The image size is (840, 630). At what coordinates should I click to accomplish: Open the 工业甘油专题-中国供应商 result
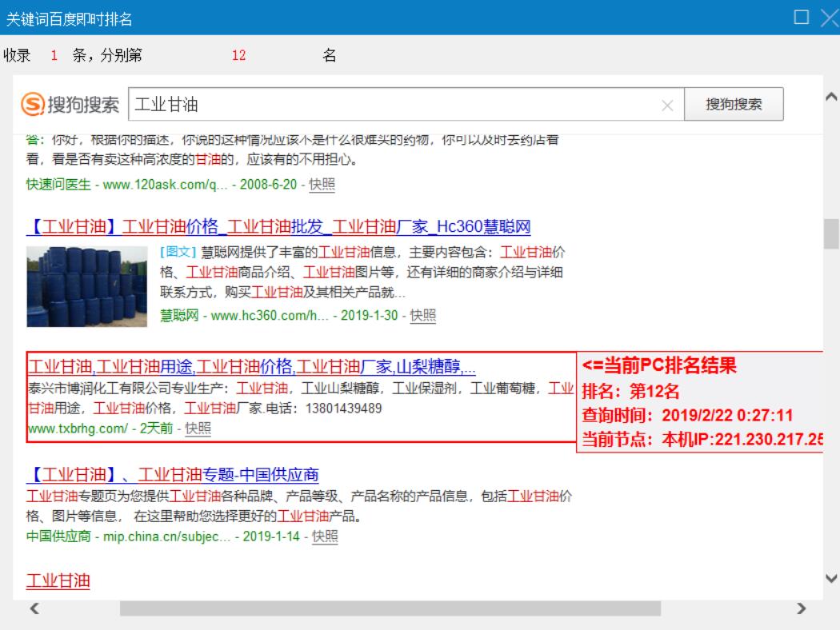pyautogui.click(x=173, y=474)
